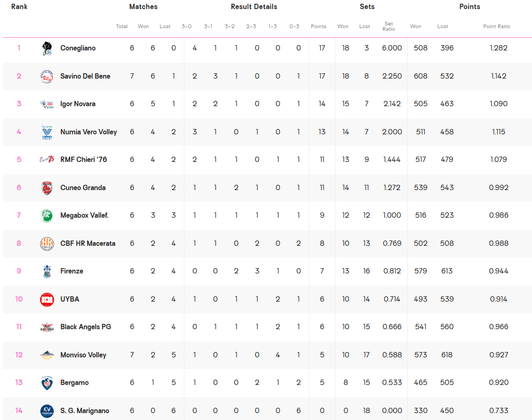The image size is (532, 420).
Task: Click the S. G. Marignano logo
Action: (x=47, y=410)
